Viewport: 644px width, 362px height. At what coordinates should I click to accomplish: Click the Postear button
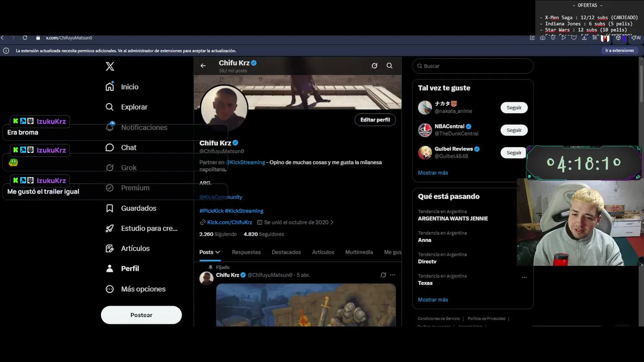(141, 315)
